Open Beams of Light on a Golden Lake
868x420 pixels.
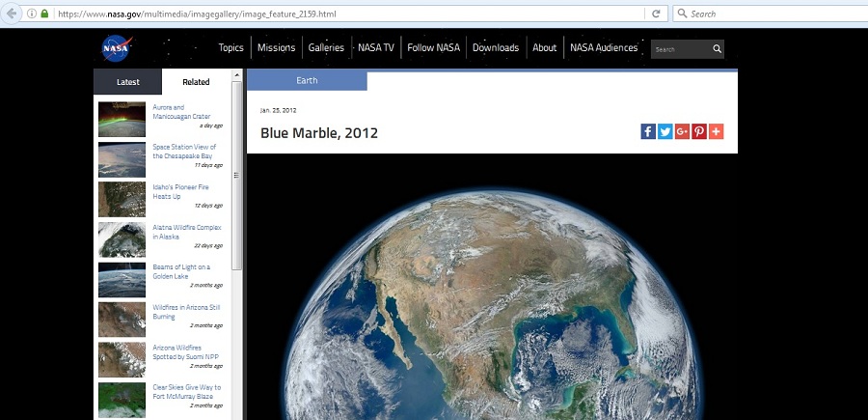181,271
